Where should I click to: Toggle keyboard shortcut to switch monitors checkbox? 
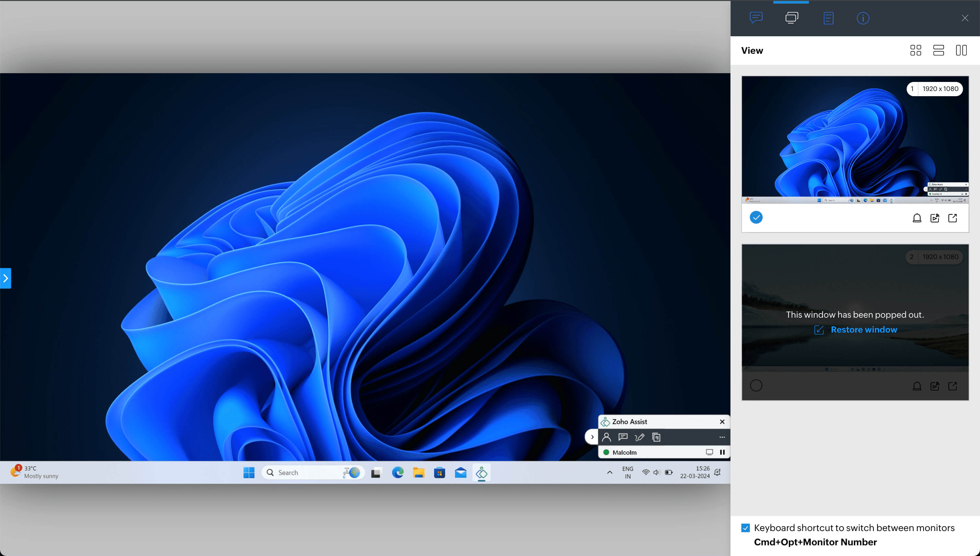(x=745, y=528)
